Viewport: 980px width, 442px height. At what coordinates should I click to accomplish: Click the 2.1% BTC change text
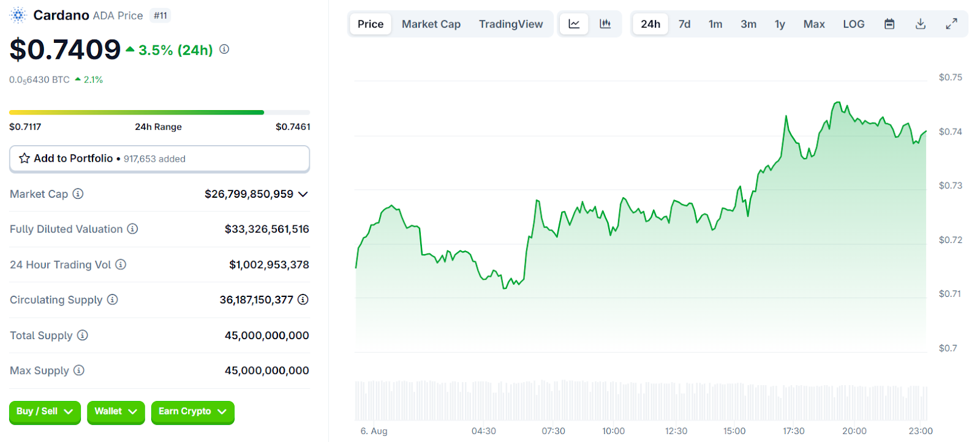click(x=93, y=80)
